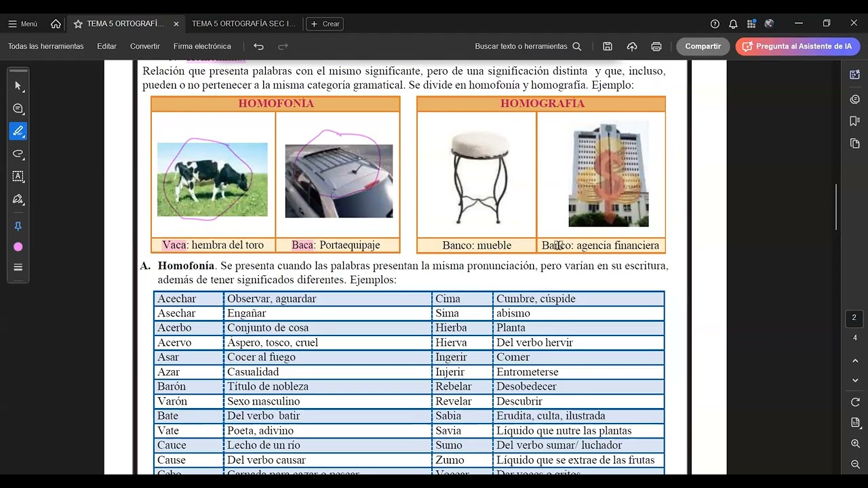Click the bank building image
868x488 pixels.
pyautogui.click(x=608, y=175)
